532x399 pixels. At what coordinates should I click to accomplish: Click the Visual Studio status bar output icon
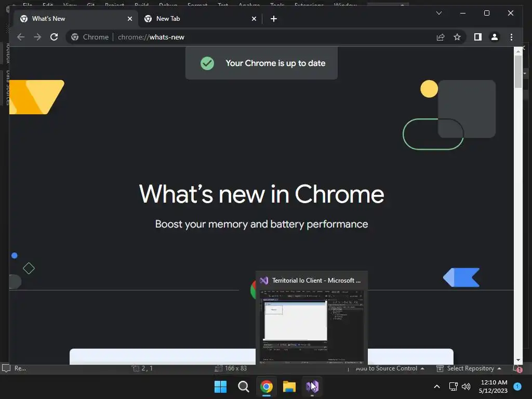click(6, 368)
